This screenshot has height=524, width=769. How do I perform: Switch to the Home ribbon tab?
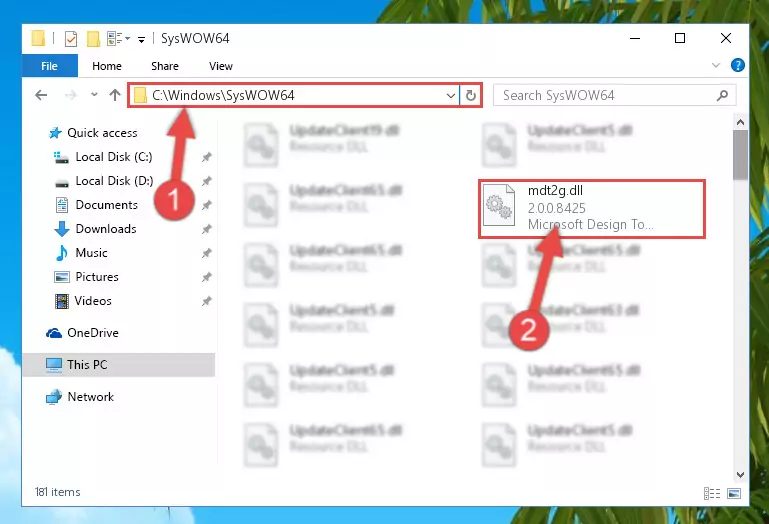(107, 66)
